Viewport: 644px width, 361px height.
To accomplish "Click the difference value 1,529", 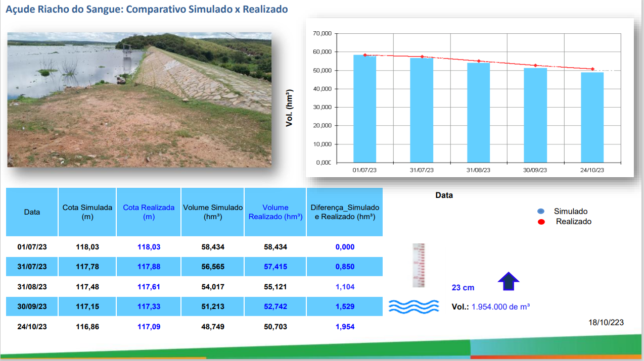I will click(x=345, y=306).
